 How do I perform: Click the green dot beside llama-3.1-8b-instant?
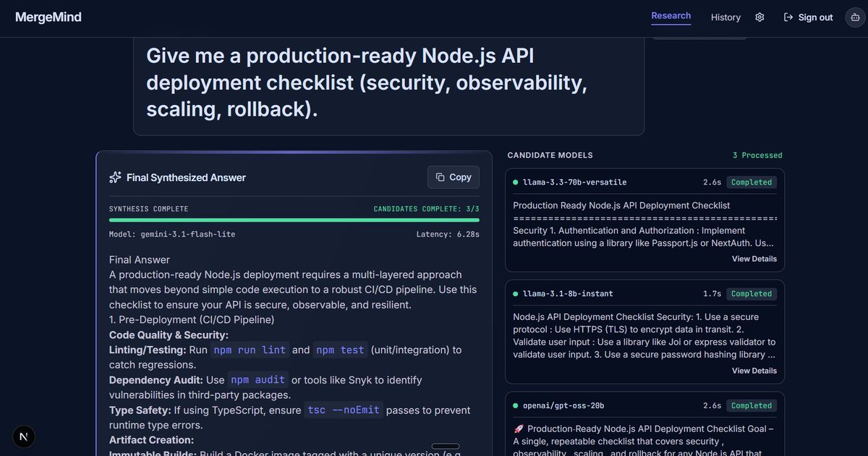pos(516,294)
